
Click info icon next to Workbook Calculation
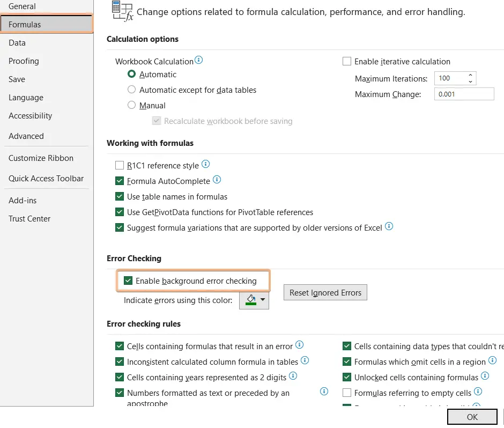coord(199,60)
